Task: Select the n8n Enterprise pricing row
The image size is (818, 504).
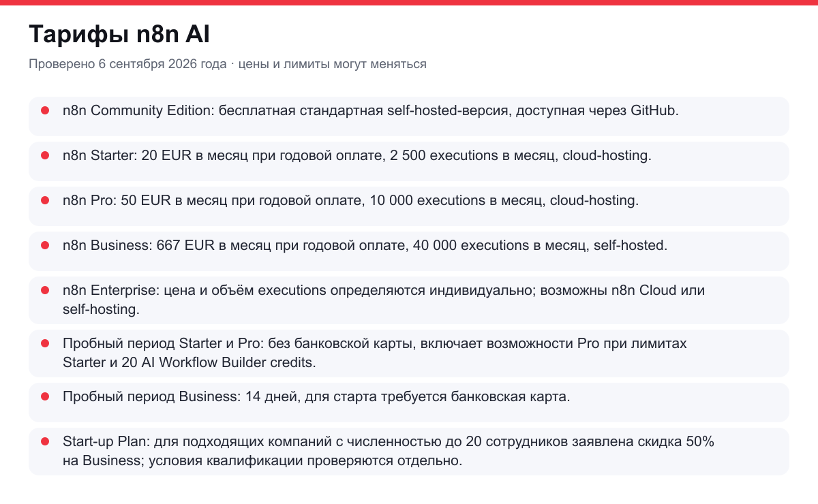Action: click(409, 300)
